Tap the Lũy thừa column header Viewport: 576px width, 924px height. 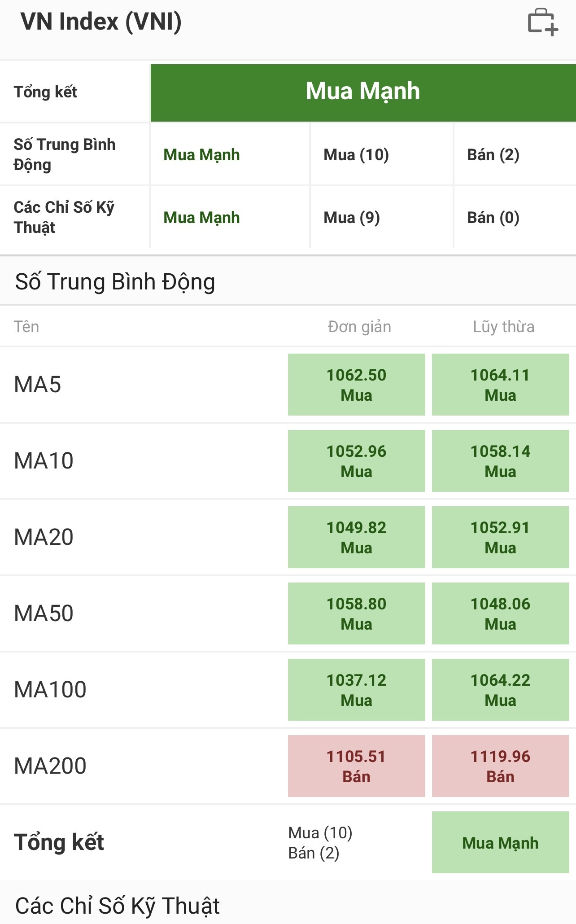point(503,327)
